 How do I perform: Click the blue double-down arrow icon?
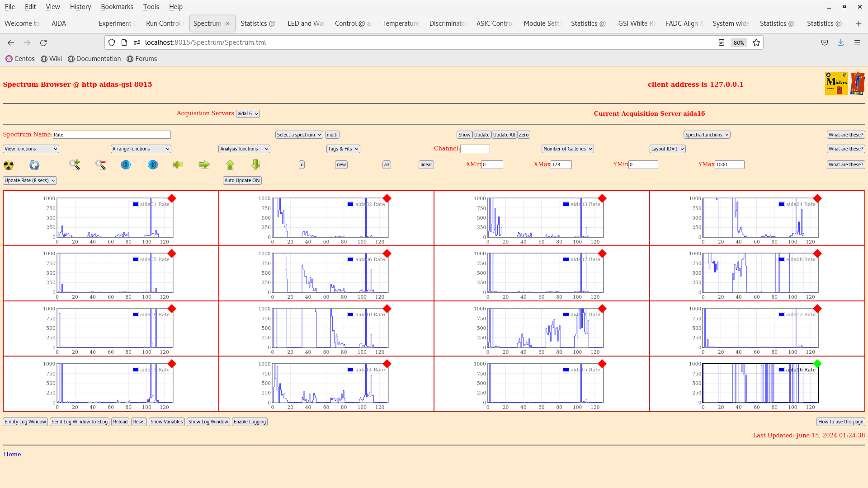click(x=126, y=165)
